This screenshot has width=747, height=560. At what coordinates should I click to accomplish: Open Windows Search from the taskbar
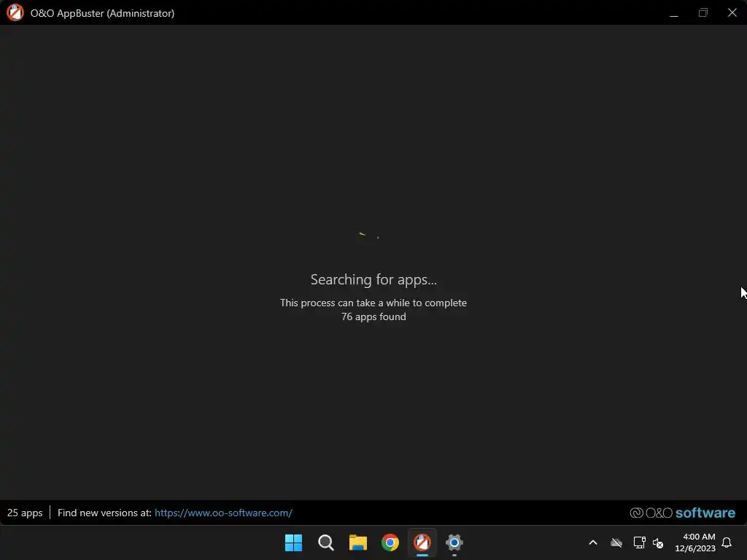point(326,542)
